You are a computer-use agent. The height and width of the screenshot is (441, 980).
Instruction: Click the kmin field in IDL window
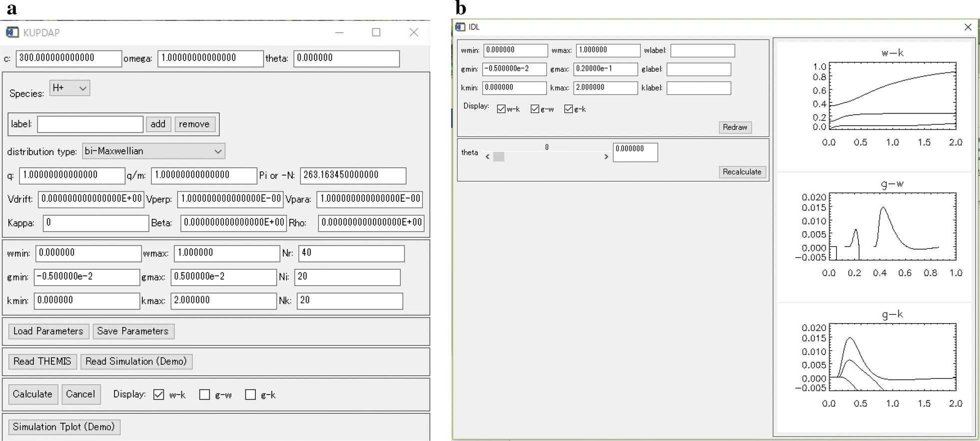coord(514,88)
